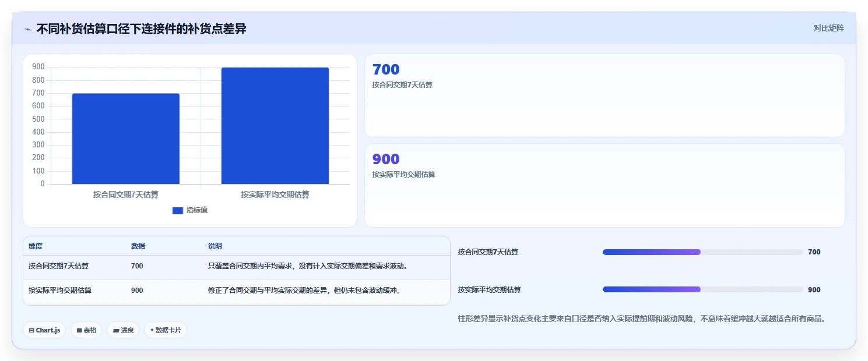Click progress label 按合同交期7天估算

(x=488, y=252)
